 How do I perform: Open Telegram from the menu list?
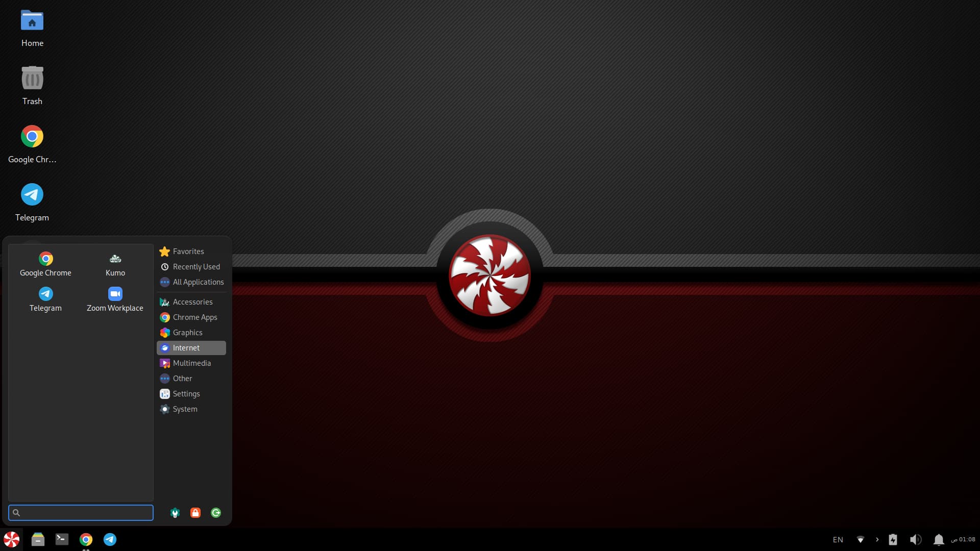[x=45, y=300]
